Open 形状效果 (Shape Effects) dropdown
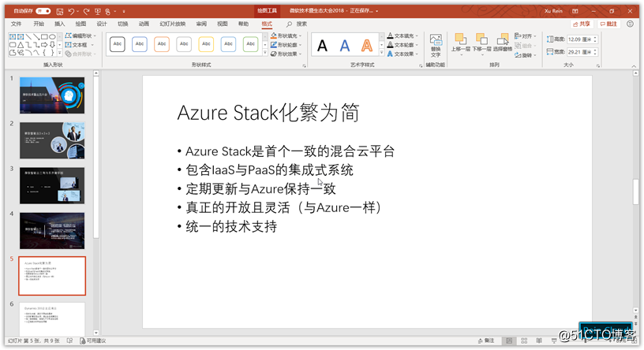This screenshot has width=644, height=350. pos(286,54)
